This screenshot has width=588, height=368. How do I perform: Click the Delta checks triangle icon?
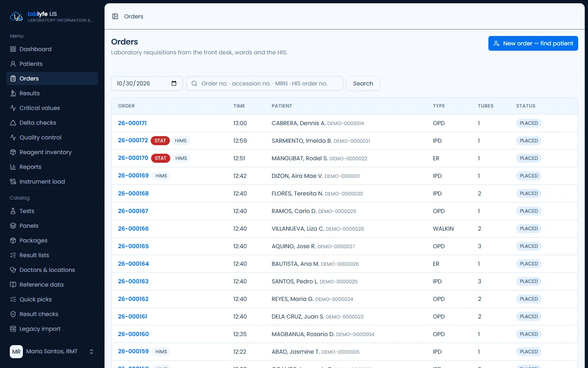13,123
